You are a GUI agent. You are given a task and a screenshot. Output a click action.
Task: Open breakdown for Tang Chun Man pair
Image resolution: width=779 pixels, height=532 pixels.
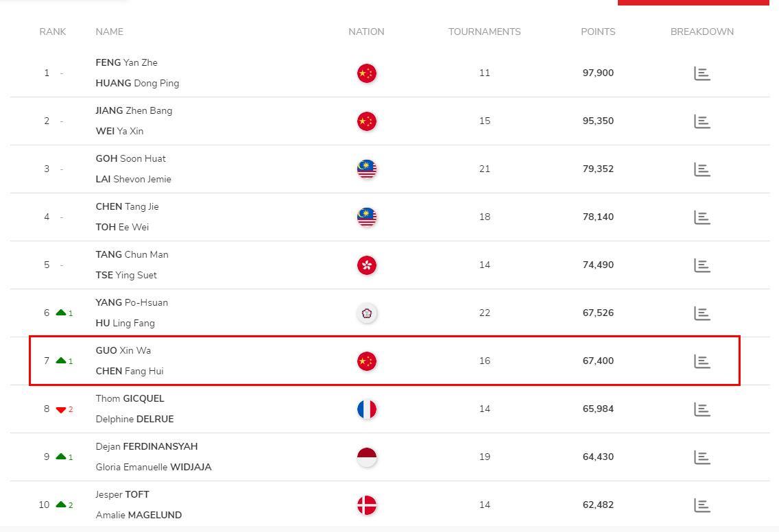702,265
